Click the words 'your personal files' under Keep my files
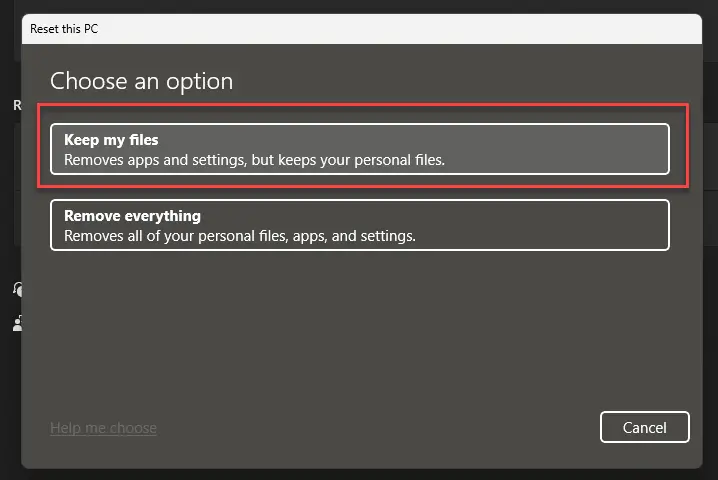Image resolution: width=718 pixels, height=480 pixels. [383, 159]
